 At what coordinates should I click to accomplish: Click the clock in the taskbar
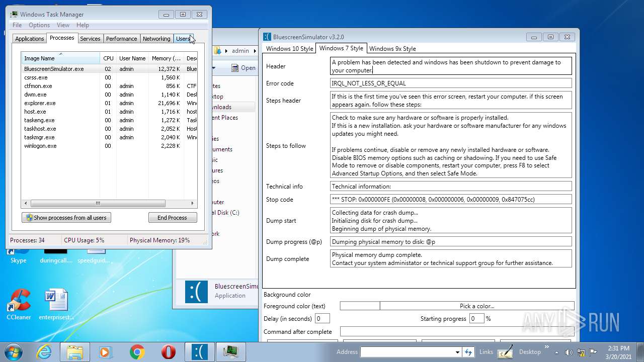(618, 352)
